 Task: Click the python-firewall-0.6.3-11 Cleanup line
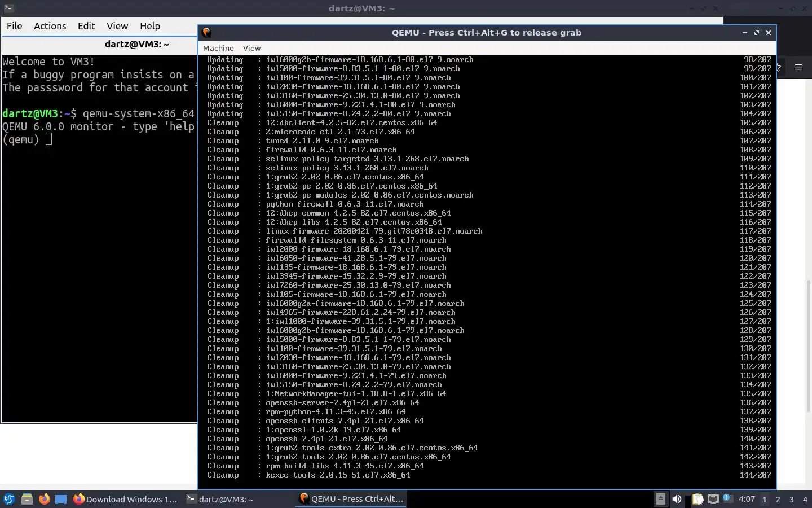click(489, 204)
